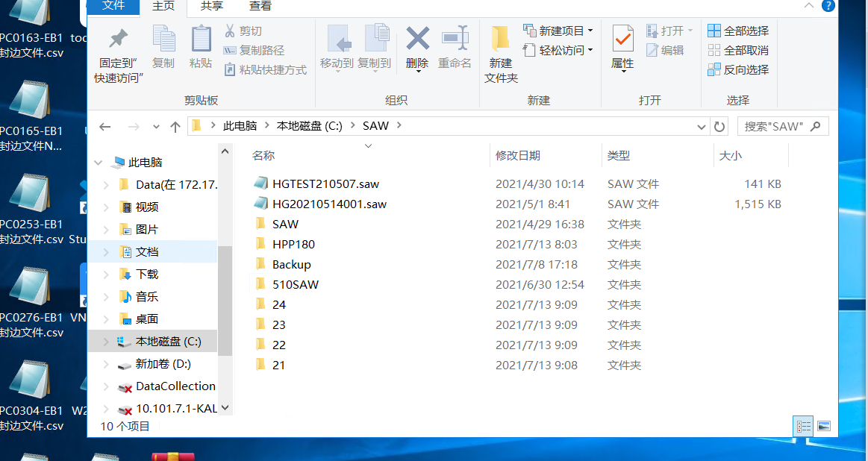The image size is (868, 461).
Task: Refresh the SAW folder view
Action: point(719,127)
